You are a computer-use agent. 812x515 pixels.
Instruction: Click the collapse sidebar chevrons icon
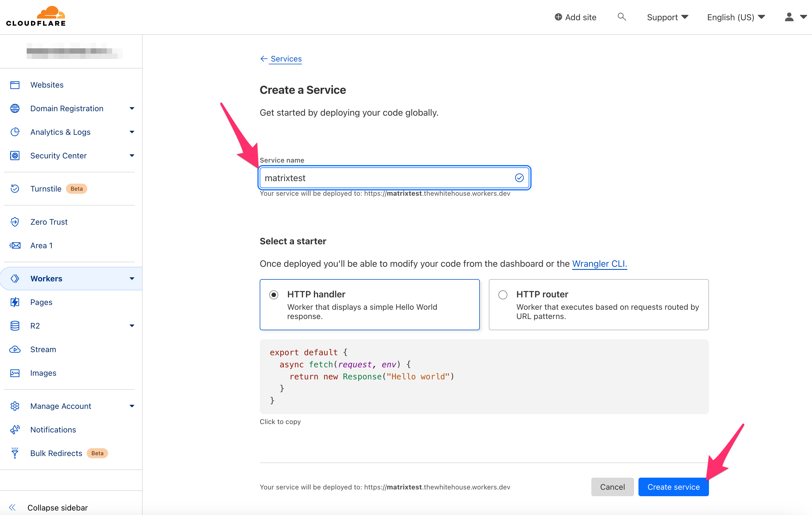(12, 507)
